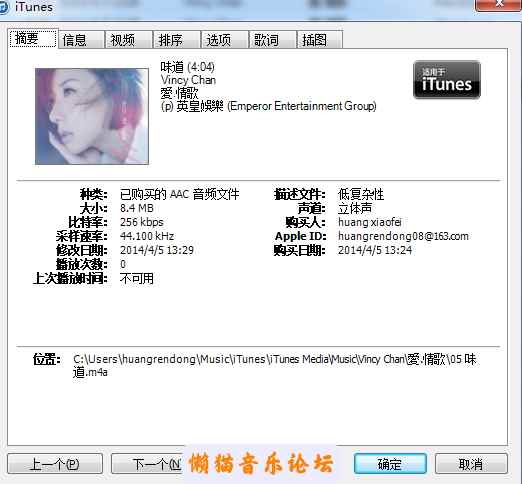The height and width of the screenshot is (484, 522).
Task: Open the 信息 tab
Action: coord(81,40)
